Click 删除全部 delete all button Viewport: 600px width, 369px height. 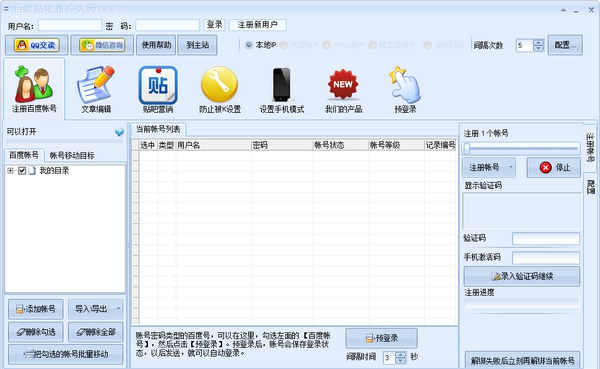96,332
